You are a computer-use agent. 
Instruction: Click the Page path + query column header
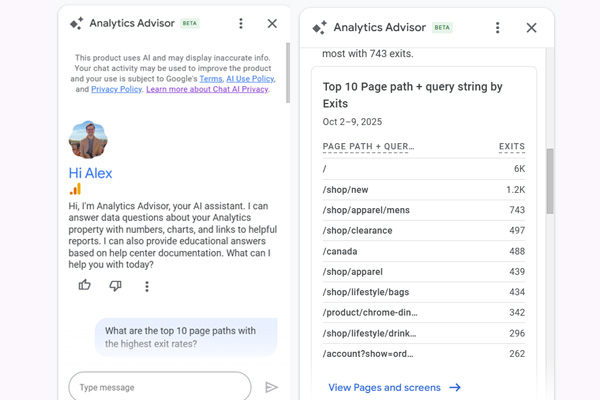click(x=368, y=147)
